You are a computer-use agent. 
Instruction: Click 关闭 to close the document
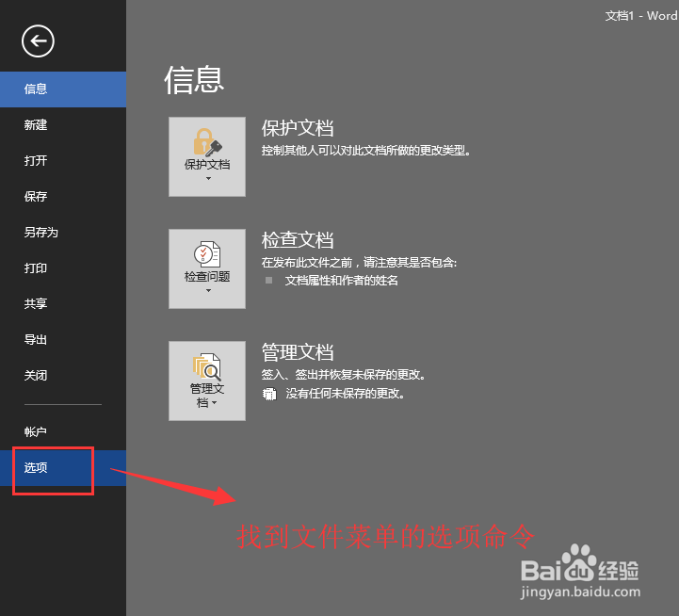point(63,376)
